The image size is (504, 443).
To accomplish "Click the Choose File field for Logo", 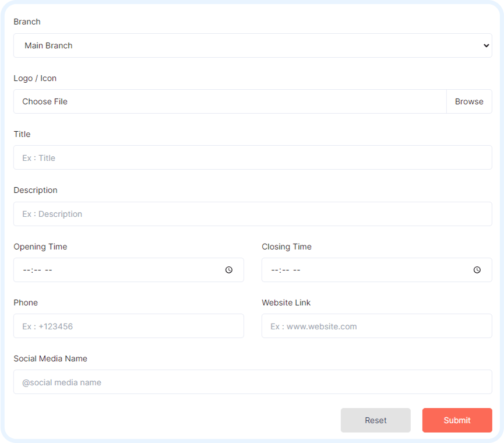I will [x=230, y=101].
